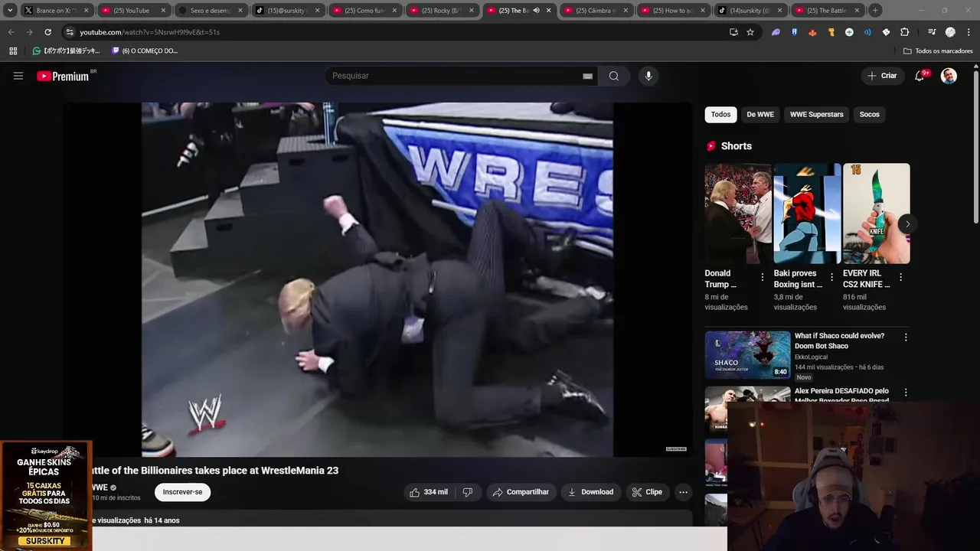Image resolution: width=980 pixels, height=551 pixels.
Task: Open the blue shield extension
Action: [x=795, y=32]
